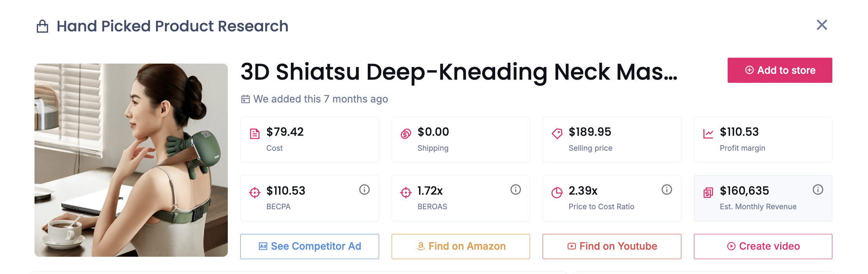The height and width of the screenshot is (274, 868).
Task: Open See Competitor Ad
Action: point(309,247)
